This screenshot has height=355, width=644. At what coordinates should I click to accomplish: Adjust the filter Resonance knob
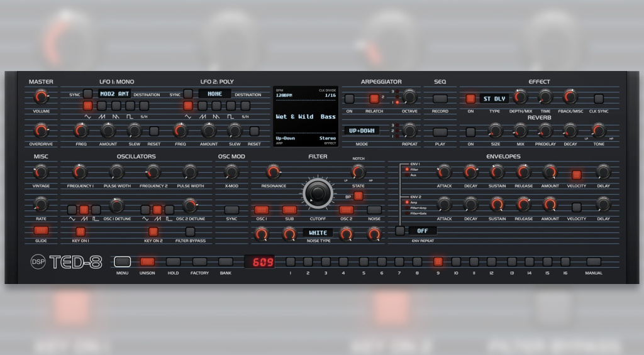click(274, 172)
